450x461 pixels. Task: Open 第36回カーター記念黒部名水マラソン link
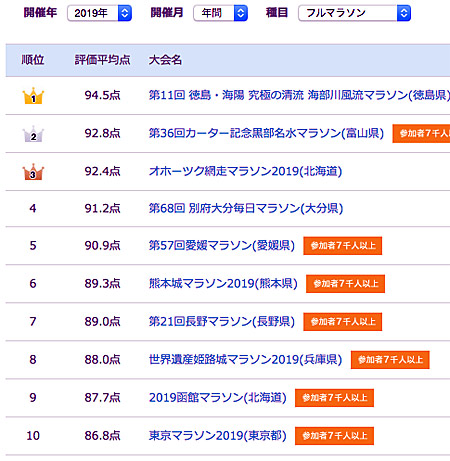(266, 133)
